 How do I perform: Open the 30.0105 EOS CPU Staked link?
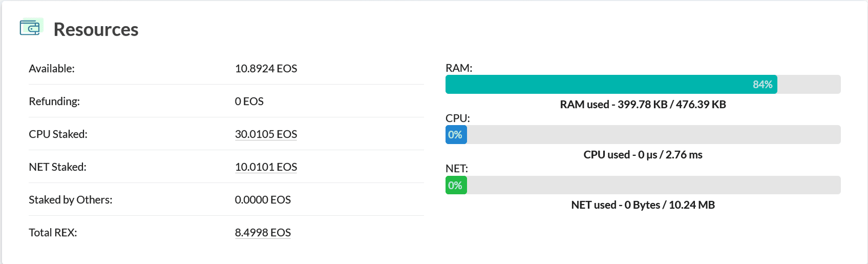click(x=266, y=134)
